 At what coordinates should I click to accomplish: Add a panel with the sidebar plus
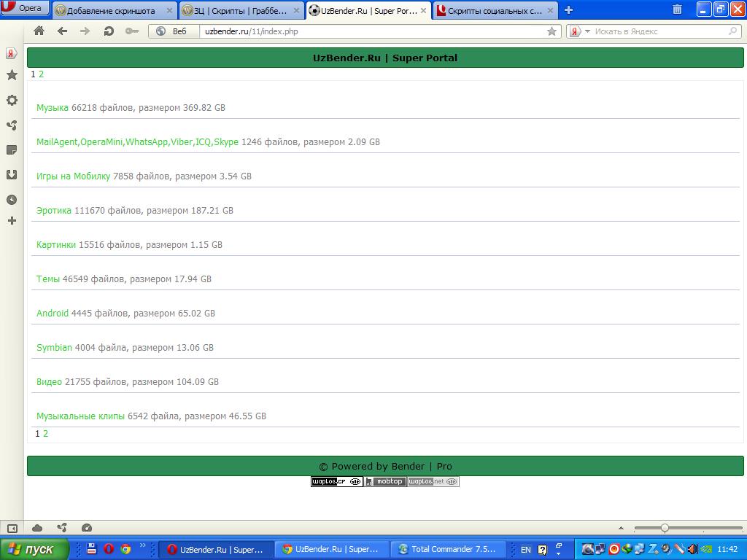tap(12, 220)
